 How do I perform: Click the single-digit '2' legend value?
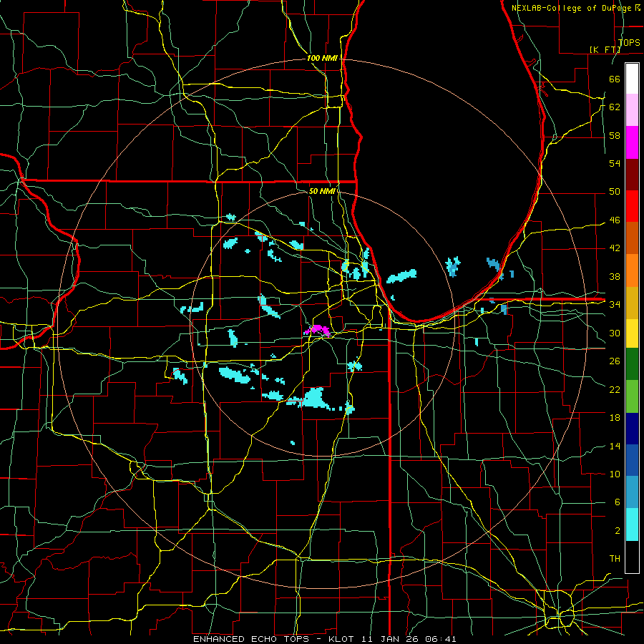(x=617, y=531)
